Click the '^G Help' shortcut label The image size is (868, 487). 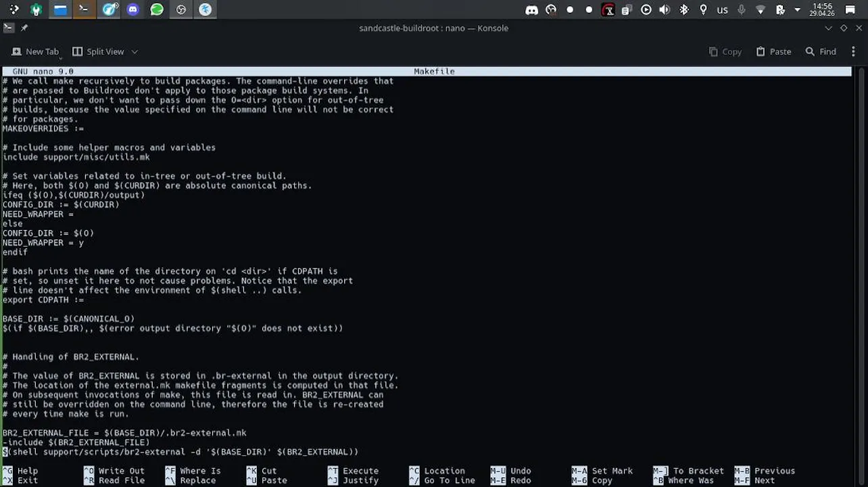[x=20, y=471]
